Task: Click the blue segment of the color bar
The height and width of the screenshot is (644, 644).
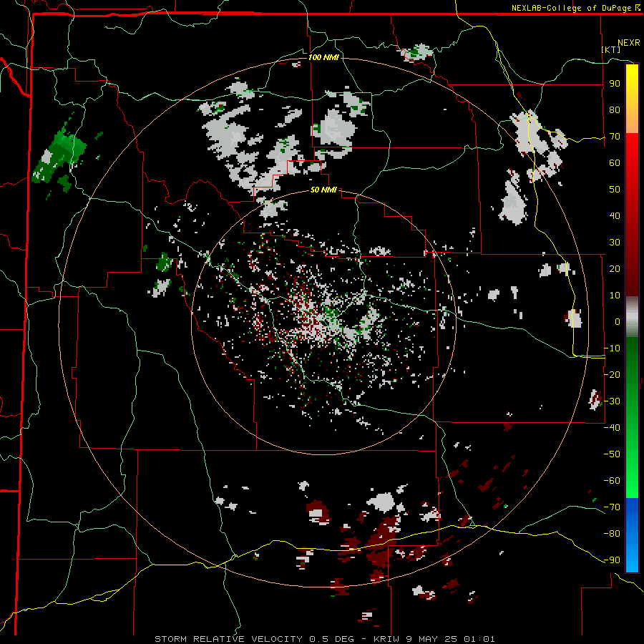Action: pyautogui.click(x=632, y=535)
